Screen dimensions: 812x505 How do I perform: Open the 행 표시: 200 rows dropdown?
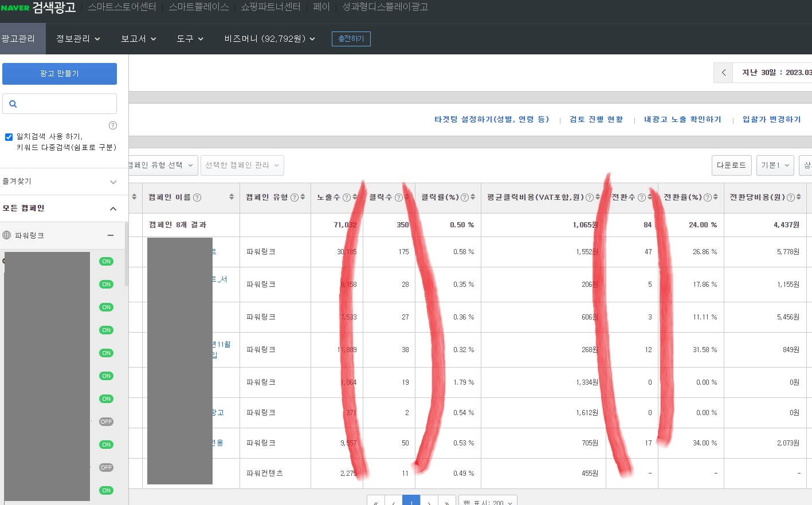[x=488, y=501]
